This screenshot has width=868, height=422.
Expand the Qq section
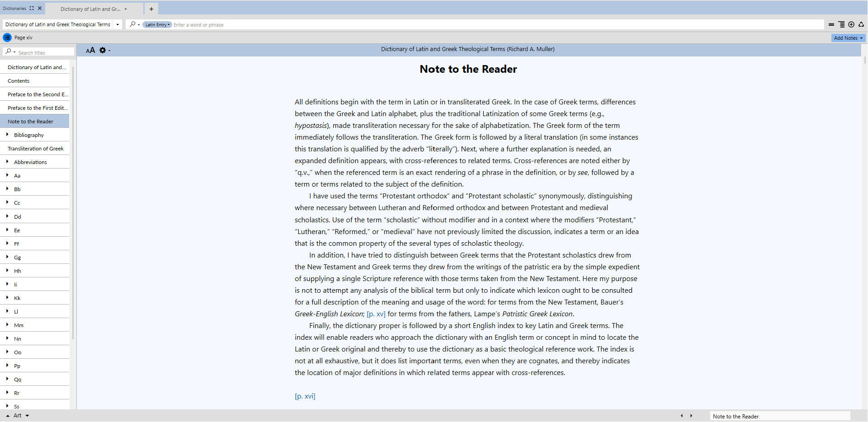tap(7, 379)
